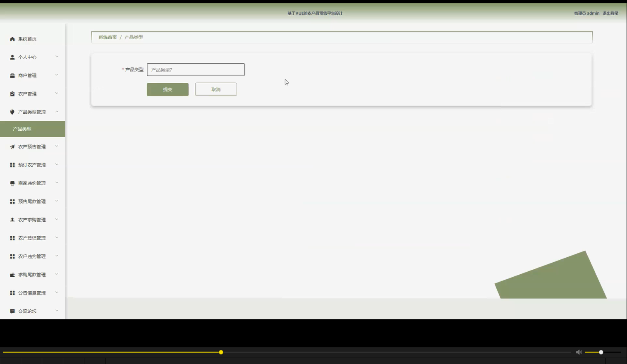
Task: Expand the 商户管理 chevron
Action: 57,75
